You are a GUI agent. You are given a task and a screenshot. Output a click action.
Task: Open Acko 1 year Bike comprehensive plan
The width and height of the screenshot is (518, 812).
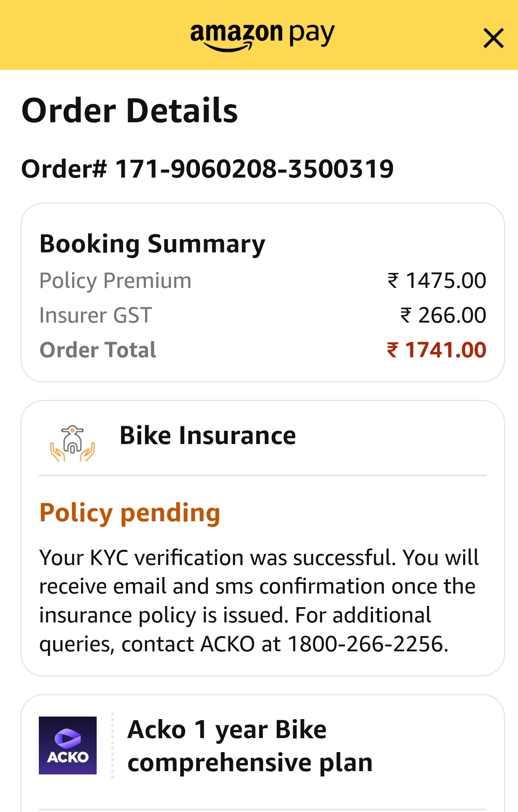click(250, 746)
